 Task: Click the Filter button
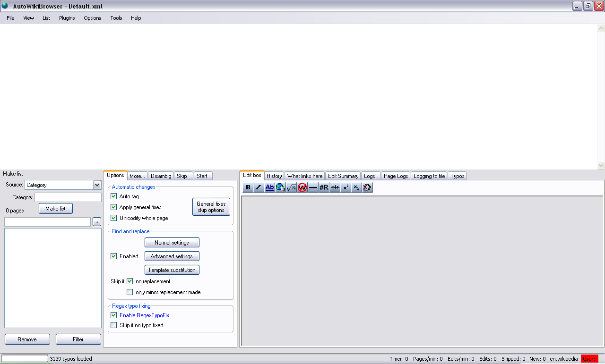[78, 339]
